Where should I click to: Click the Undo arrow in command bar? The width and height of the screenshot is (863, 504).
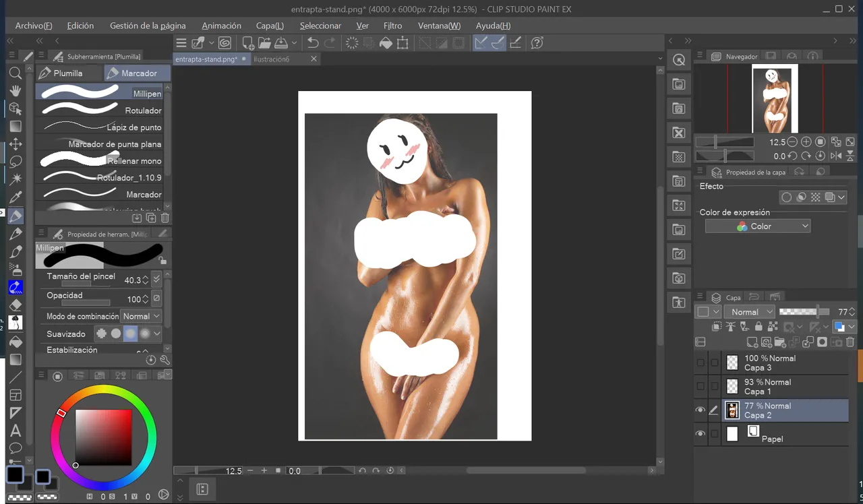tap(313, 43)
